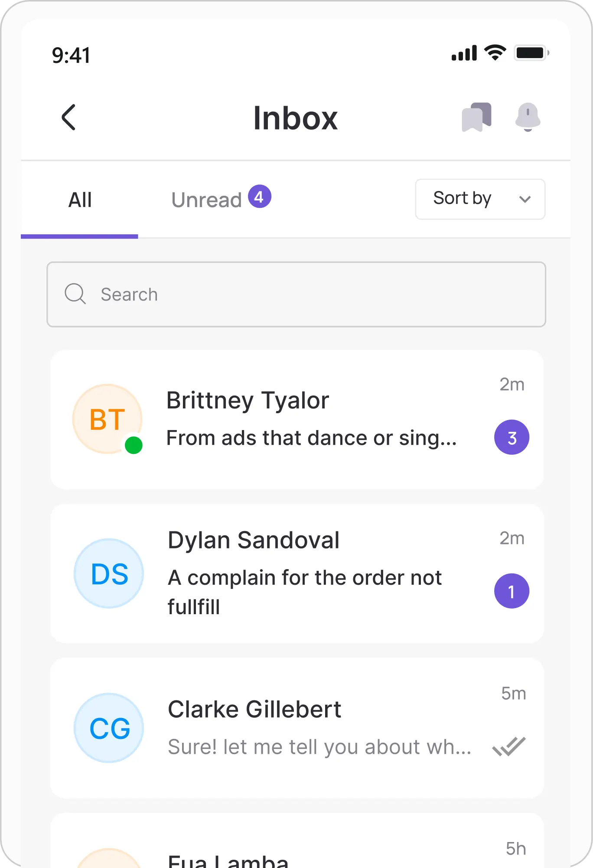Click the unread count badge on Unread tab
Screen dimensions: 593x868
click(x=260, y=197)
